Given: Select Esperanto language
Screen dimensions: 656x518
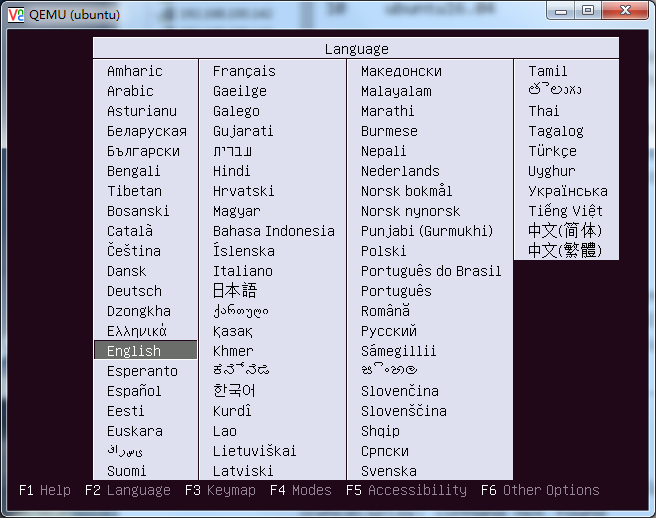Looking at the screenshot, I should point(142,371).
